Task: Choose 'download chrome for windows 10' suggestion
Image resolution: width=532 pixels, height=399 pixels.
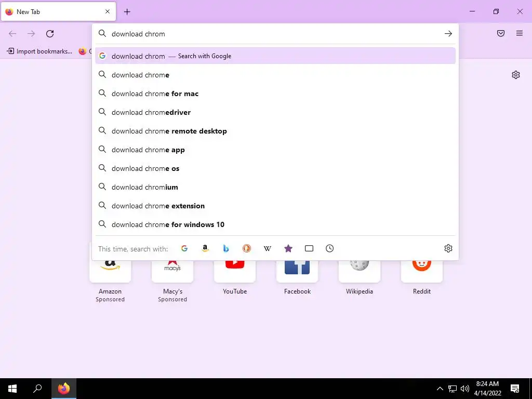Action: coord(275,224)
